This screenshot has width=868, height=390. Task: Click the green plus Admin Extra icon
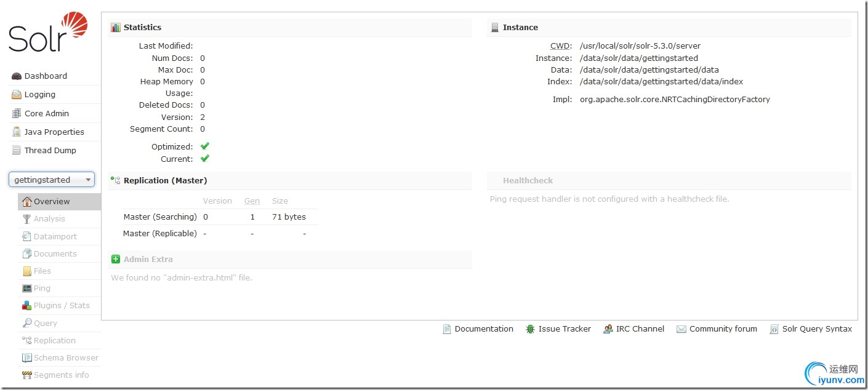point(116,260)
